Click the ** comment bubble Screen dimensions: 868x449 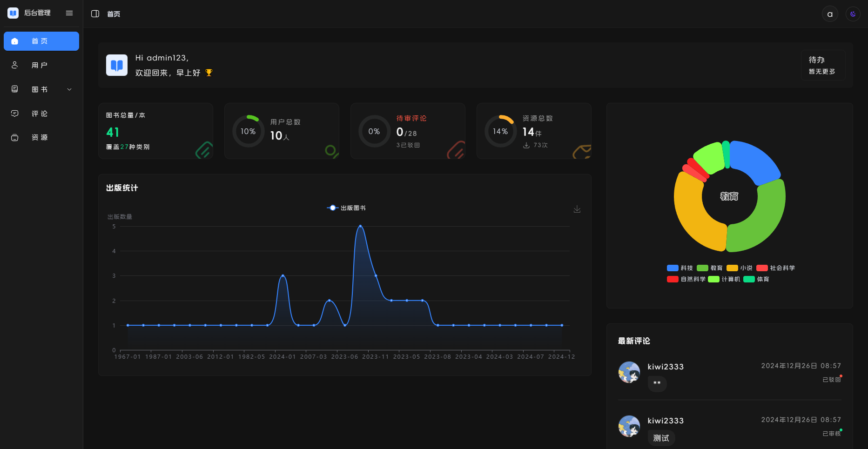[657, 383]
